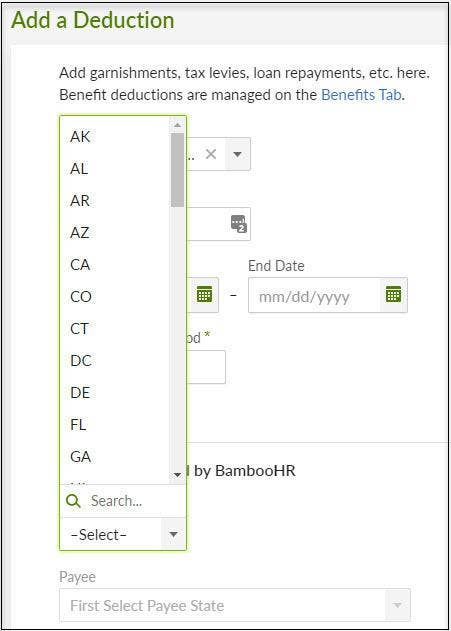Open the Payee dropdown arrow
Image resolution: width=451 pixels, height=631 pixels.
tap(397, 605)
